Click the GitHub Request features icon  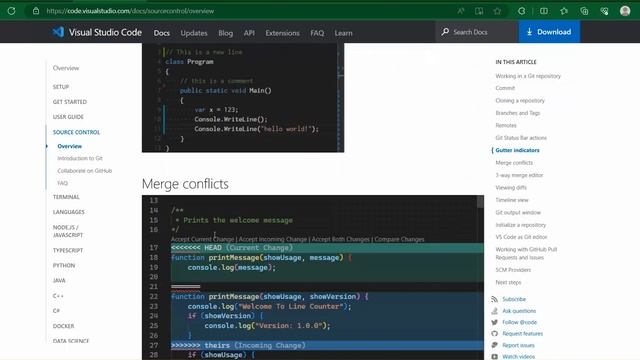(495, 334)
